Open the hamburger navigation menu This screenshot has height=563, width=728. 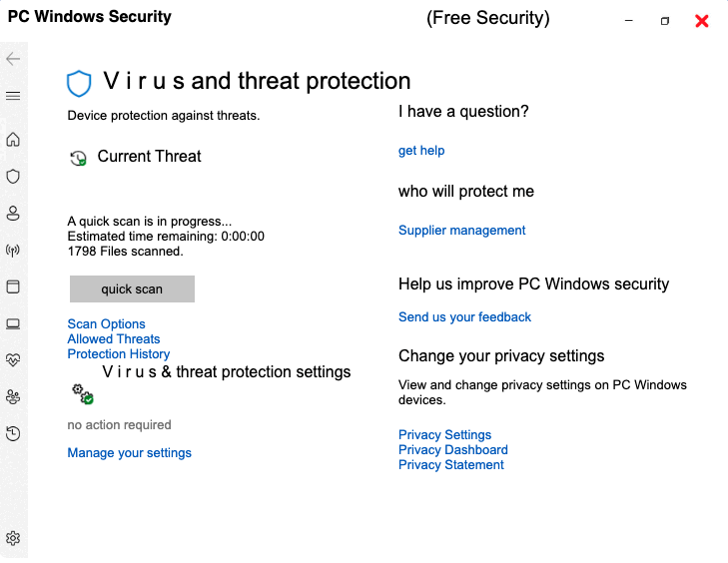tap(13, 96)
